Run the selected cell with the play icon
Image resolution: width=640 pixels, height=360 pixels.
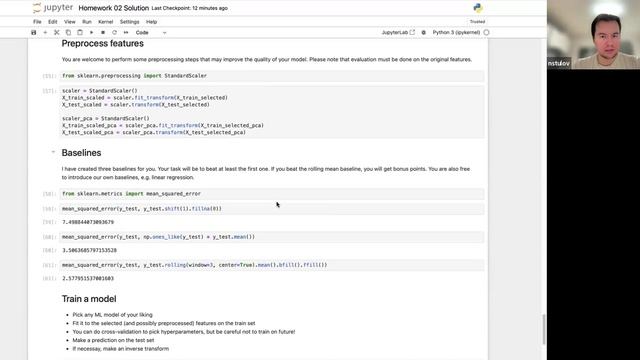click(91, 33)
